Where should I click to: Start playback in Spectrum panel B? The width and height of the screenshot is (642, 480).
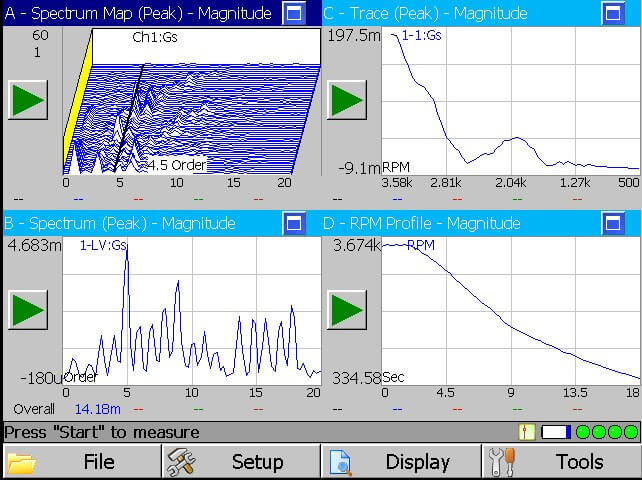tap(28, 310)
